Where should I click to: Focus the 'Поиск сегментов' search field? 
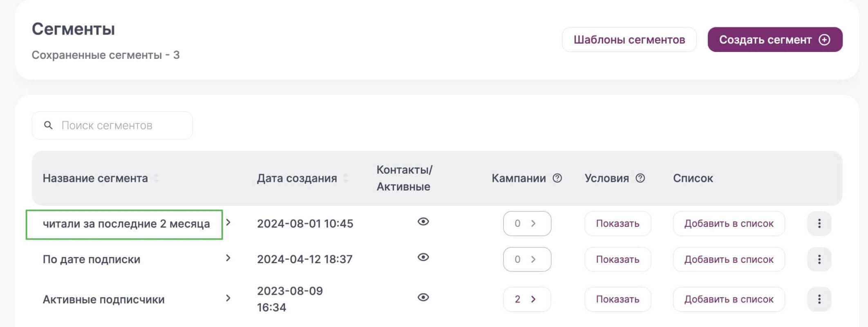pyautogui.click(x=119, y=125)
